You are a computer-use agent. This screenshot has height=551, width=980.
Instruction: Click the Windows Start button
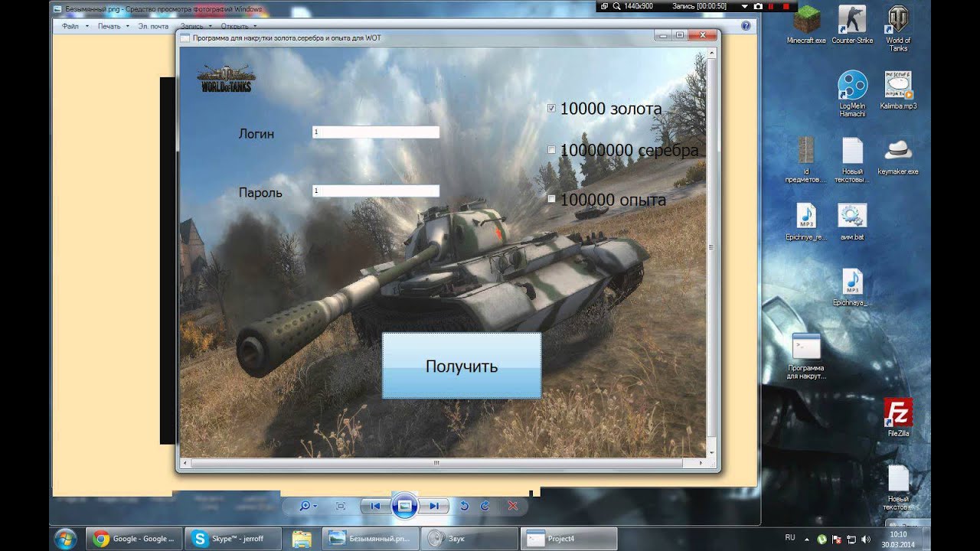(x=65, y=539)
